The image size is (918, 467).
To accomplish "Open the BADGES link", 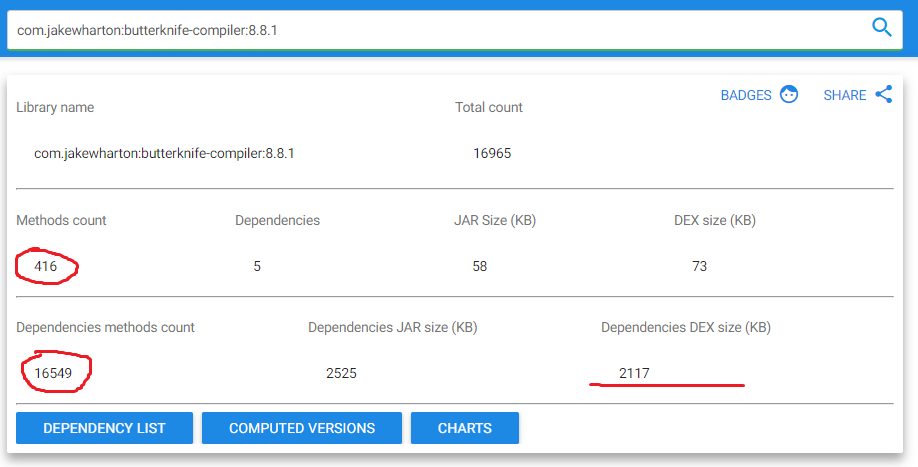I will (x=746, y=95).
